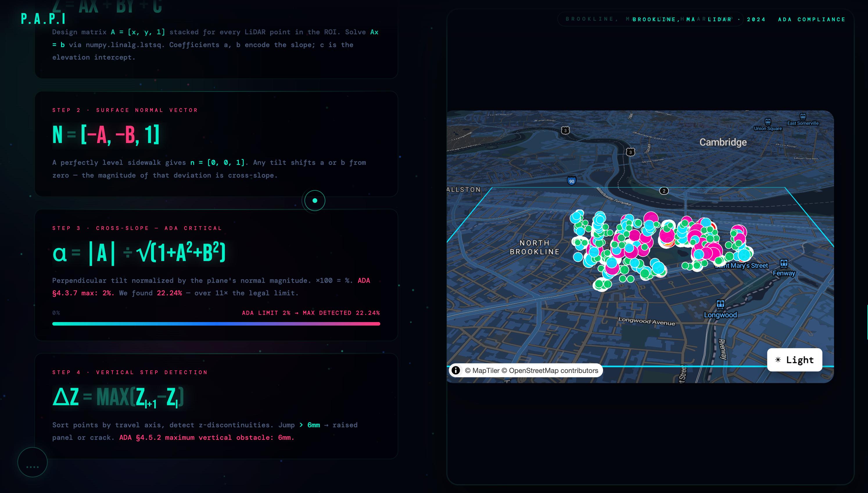Click the map attribution info icon
This screenshot has width=868, height=493.
(x=456, y=370)
